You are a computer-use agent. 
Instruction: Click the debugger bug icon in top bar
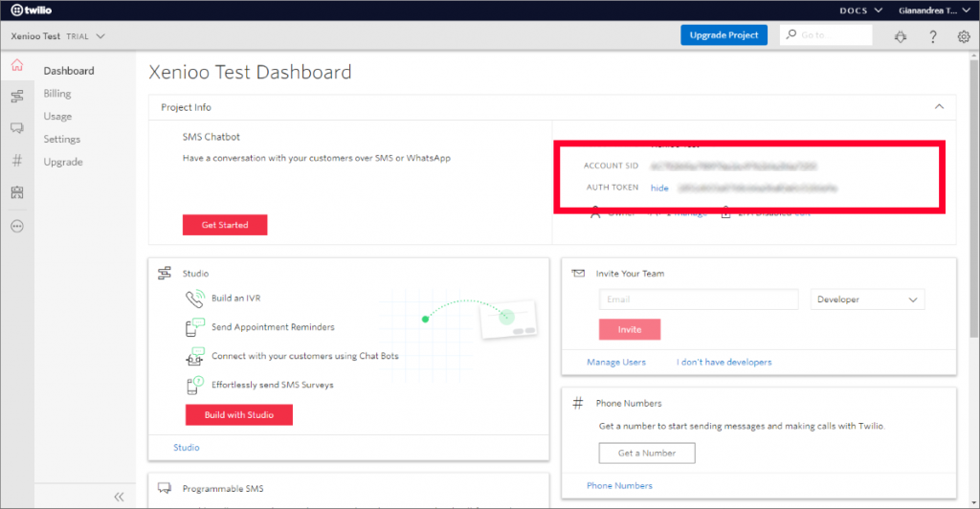[x=901, y=36]
